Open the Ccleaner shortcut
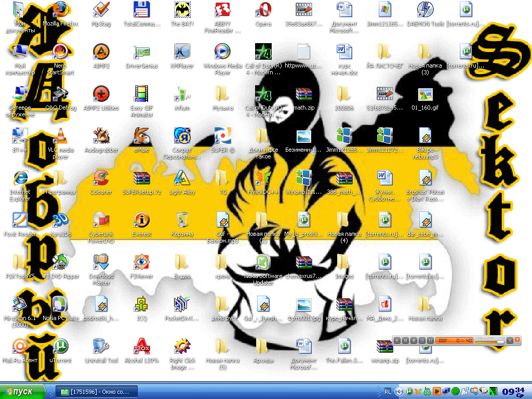 coord(101,182)
